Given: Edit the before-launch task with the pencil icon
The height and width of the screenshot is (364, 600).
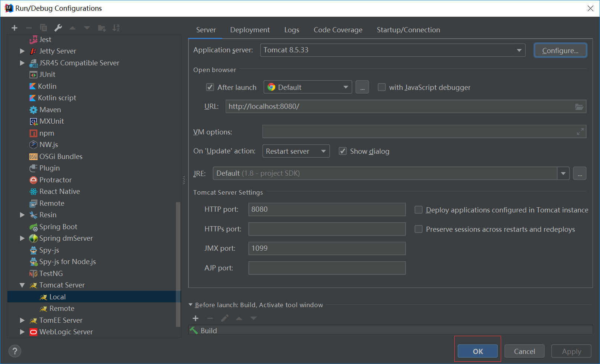Looking at the screenshot, I should pyautogui.click(x=225, y=318).
